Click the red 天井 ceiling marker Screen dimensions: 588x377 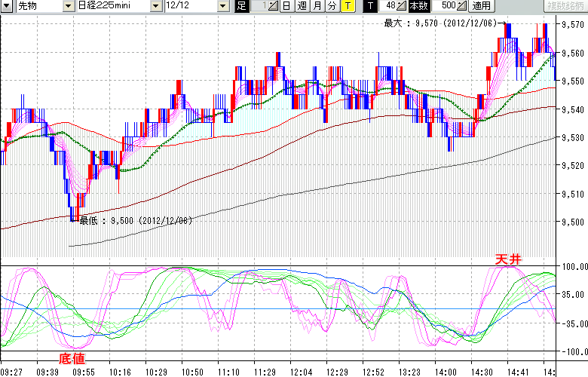pyautogui.click(x=507, y=259)
